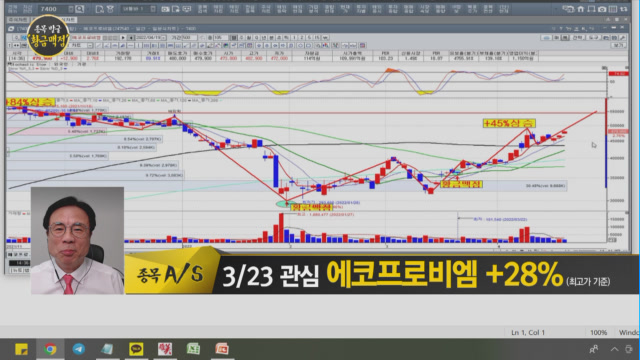This screenshot has height=360, width=640.
Task: Open PowerPoint from the taskbar
Action: (x=222, y=349)
